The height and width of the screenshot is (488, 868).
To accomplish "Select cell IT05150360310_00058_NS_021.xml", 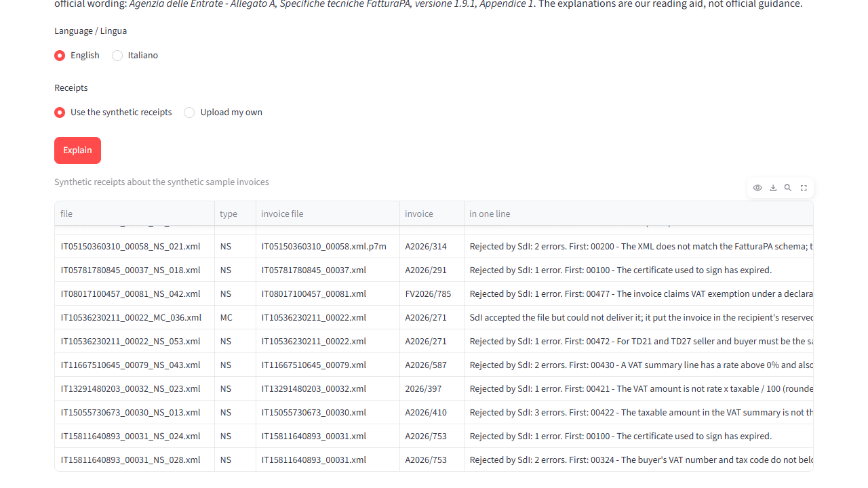I will point(134,247).
